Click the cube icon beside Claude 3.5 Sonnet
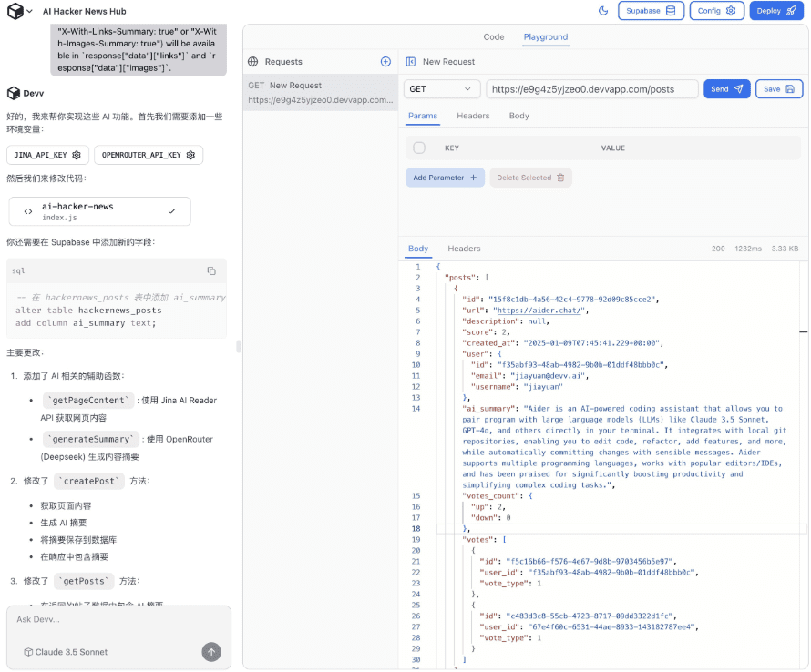This screenshot has width=811, height=672. coord(28,652)
